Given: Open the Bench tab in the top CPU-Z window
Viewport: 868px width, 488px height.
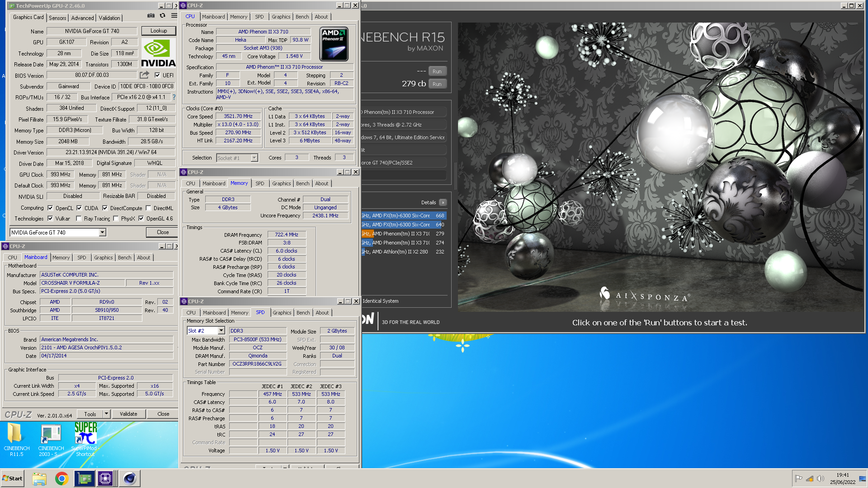Looking at the screenshot, I should [x=302, y=17].
